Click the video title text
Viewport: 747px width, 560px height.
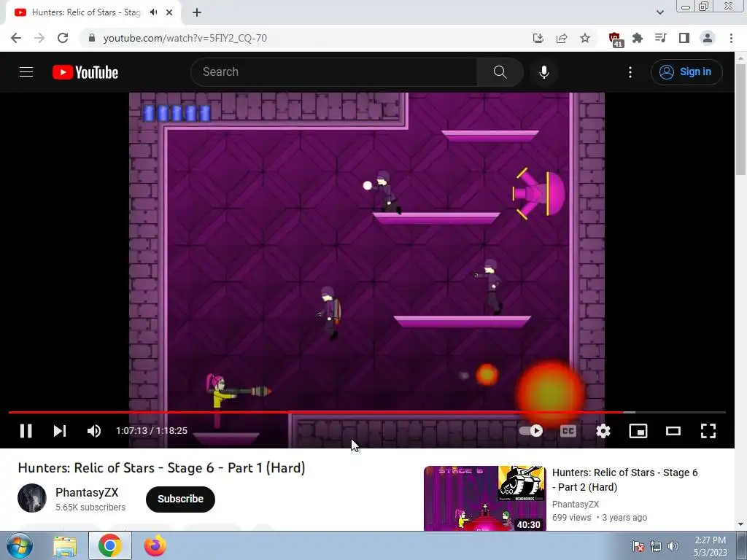click(161, 468)
